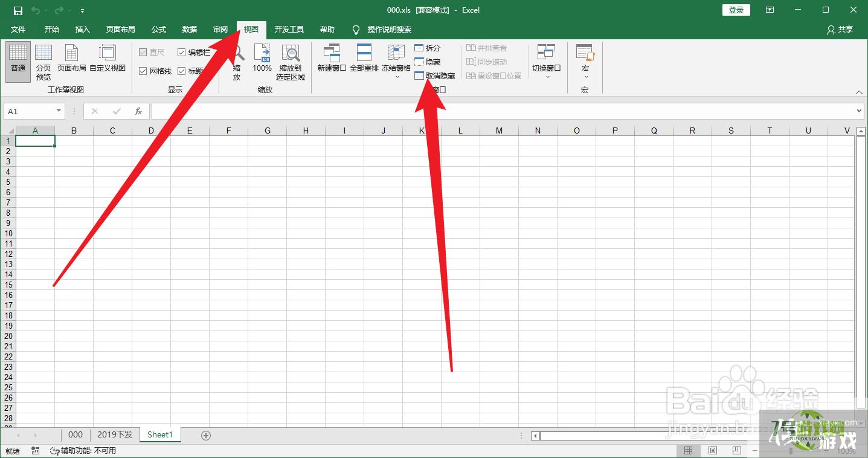868x458 pixels.
Task: Click the previous sheet navigation arrow
Action: [18, 435]
